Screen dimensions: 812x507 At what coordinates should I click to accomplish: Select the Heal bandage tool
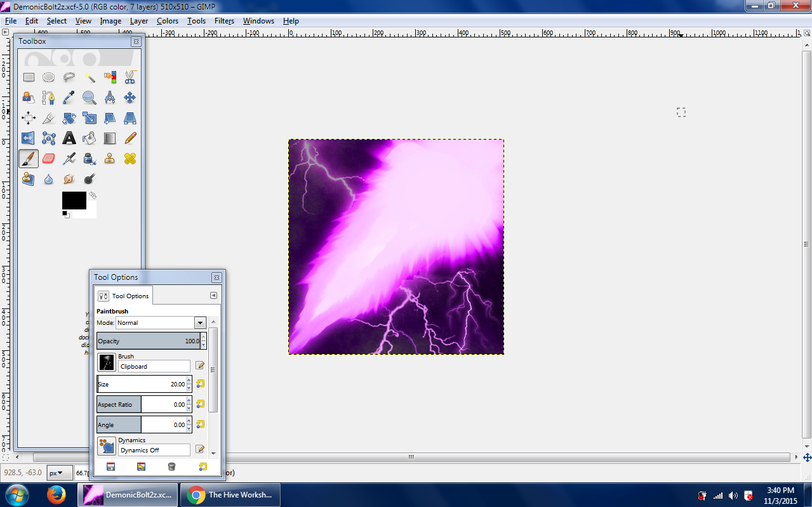point(130,159)
